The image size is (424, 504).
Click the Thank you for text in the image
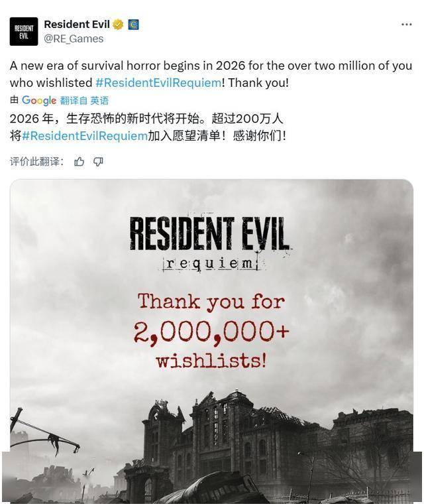[x=211, y=302]
